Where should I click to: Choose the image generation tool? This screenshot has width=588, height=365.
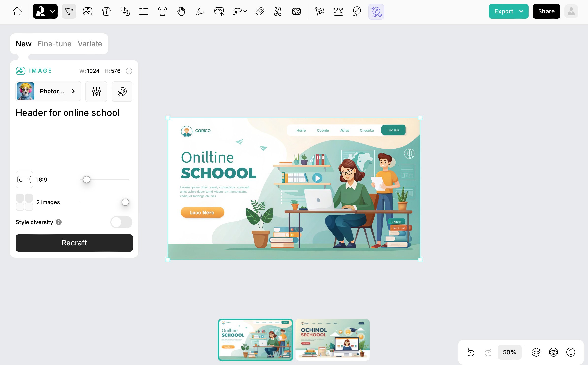[88, 11]
